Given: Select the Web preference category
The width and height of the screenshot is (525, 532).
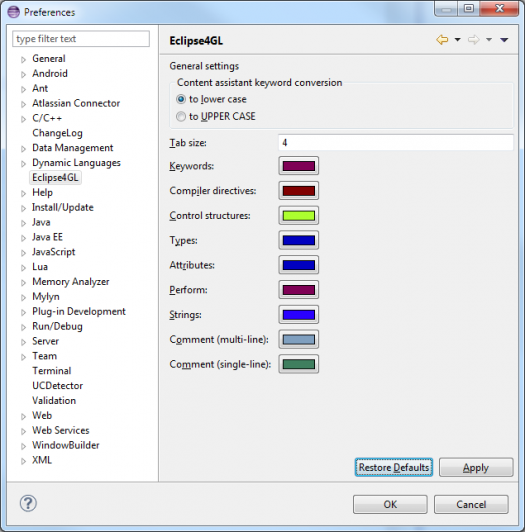Looking at the screenshot, I should [x=42, y=416].
